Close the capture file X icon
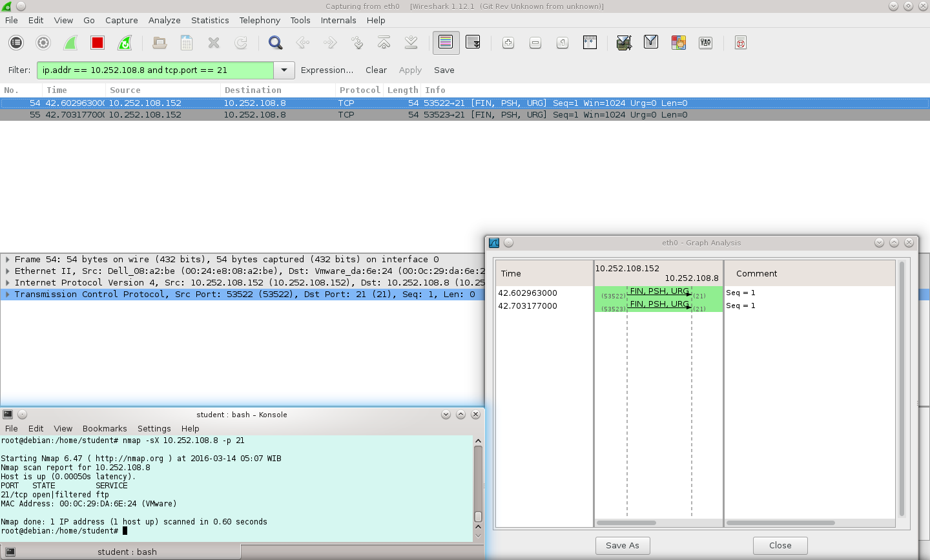Screen dimensions: 930x560 pos(214,43)
